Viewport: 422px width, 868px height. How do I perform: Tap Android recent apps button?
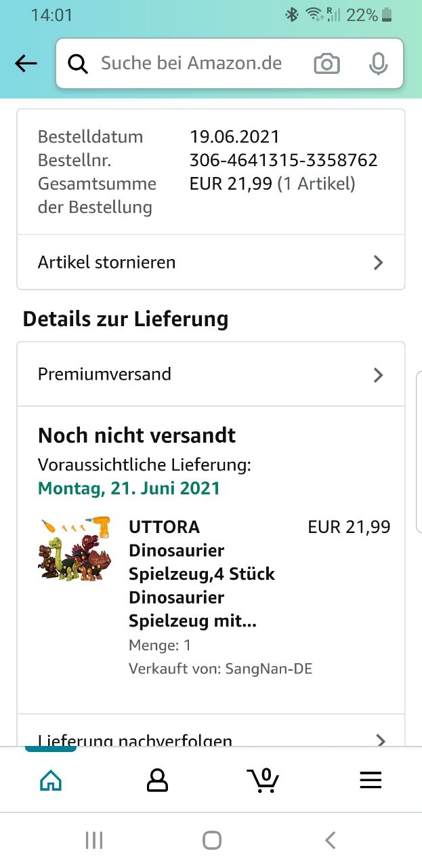point(94,841)
